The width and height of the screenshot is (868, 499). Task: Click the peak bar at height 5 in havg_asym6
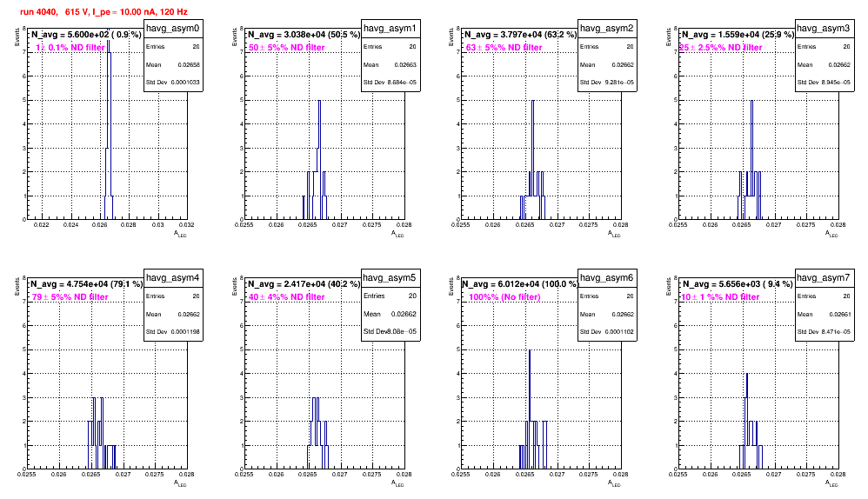point(530,409)
